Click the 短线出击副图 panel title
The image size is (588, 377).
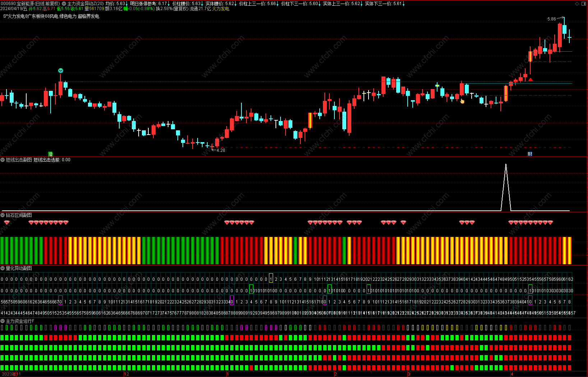pos(19,160)
